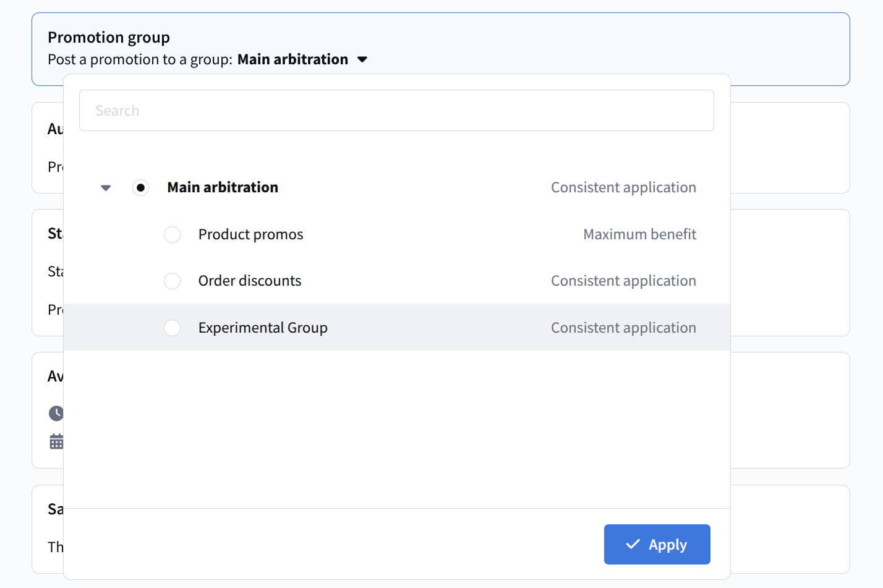This screenshot has width=883, height=588.
Task: Click the Order discounts row label
Action: (249, 281)
